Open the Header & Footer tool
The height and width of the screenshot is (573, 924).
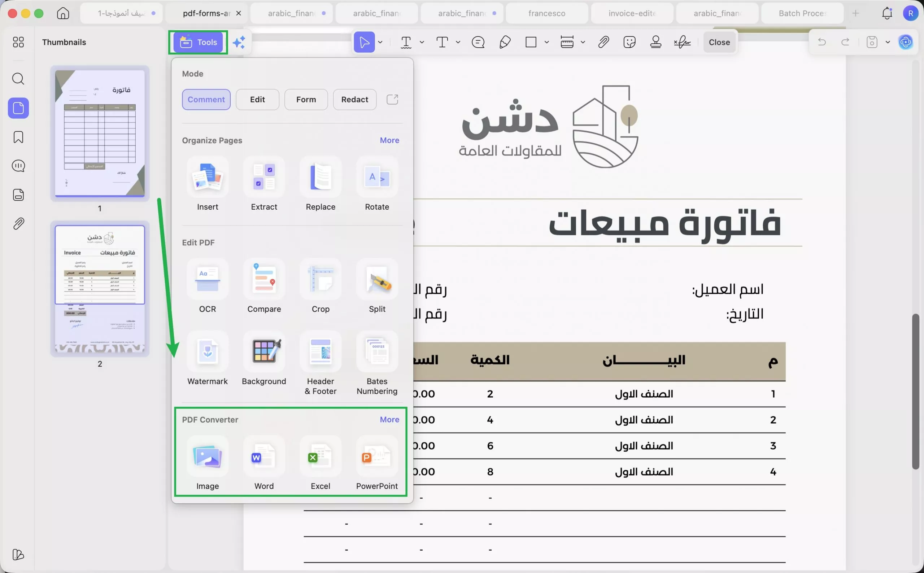tap(320, 364)
